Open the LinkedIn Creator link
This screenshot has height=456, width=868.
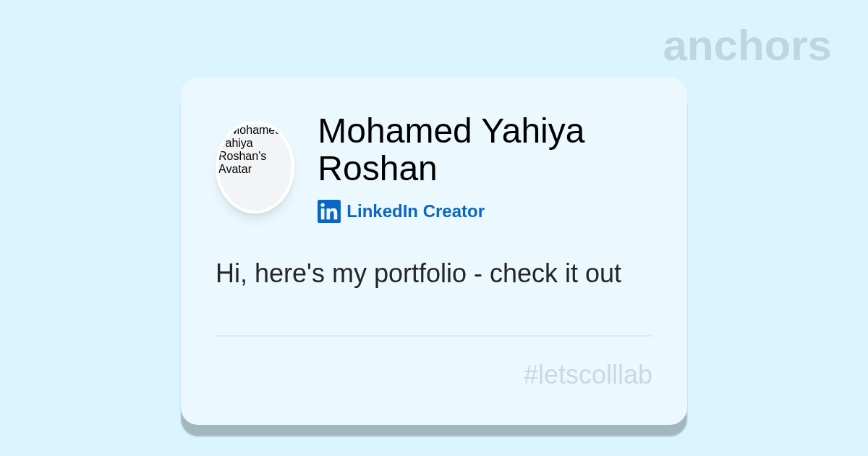point(415,211)
